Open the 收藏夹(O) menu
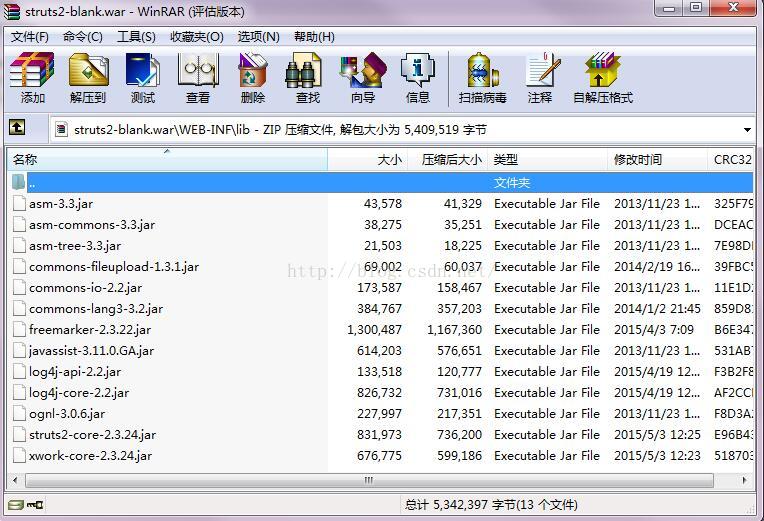Viewport: 764px width, 521px height. point(197,37)
